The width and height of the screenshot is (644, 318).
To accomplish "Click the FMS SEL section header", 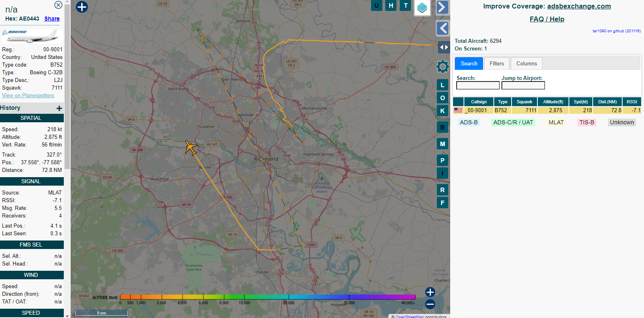I will coord(31,245).
